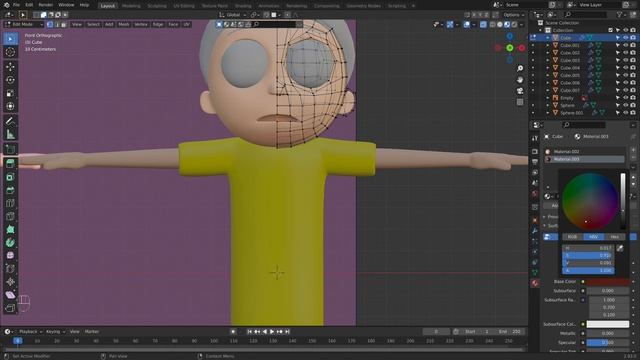Click the Base Color swatch
This screenshot has width=640, height=360.
[608, 282]
